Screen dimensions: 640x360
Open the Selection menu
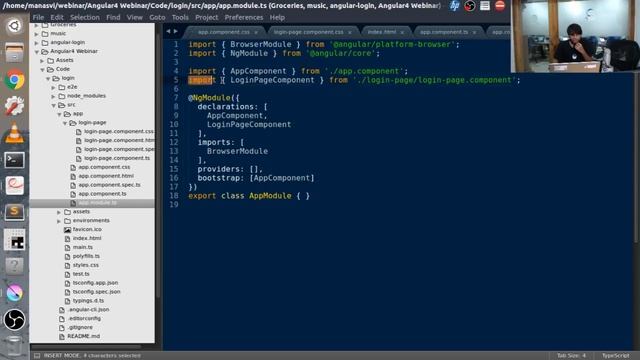coord(85,18)
